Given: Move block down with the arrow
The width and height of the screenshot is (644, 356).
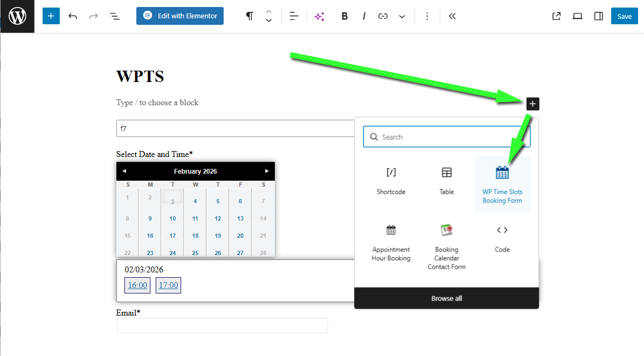Looking at the screenshot, I should pyautogui.click(x=268, y=20).
